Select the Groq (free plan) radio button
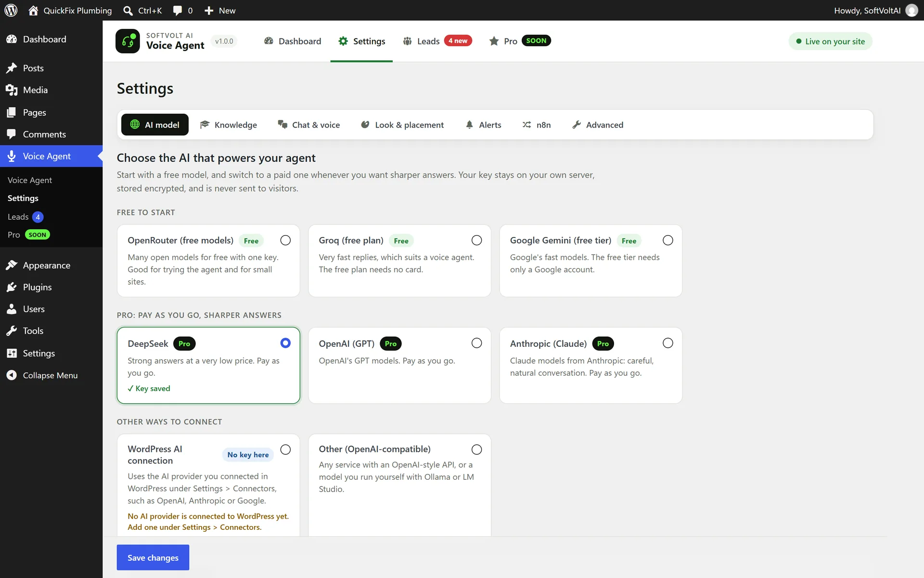924x578 pixels. 476,240
